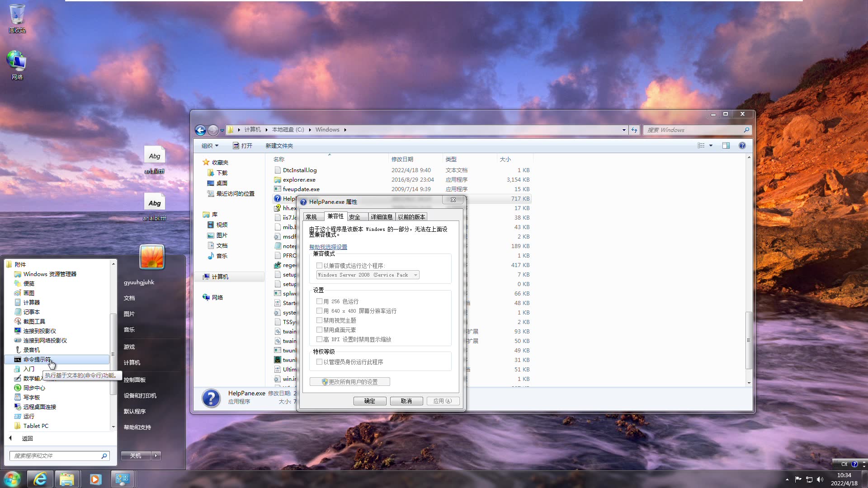Show the preview pane in Explorer
The height and width of the screenshot is (488, 868).
click(726, 145)
